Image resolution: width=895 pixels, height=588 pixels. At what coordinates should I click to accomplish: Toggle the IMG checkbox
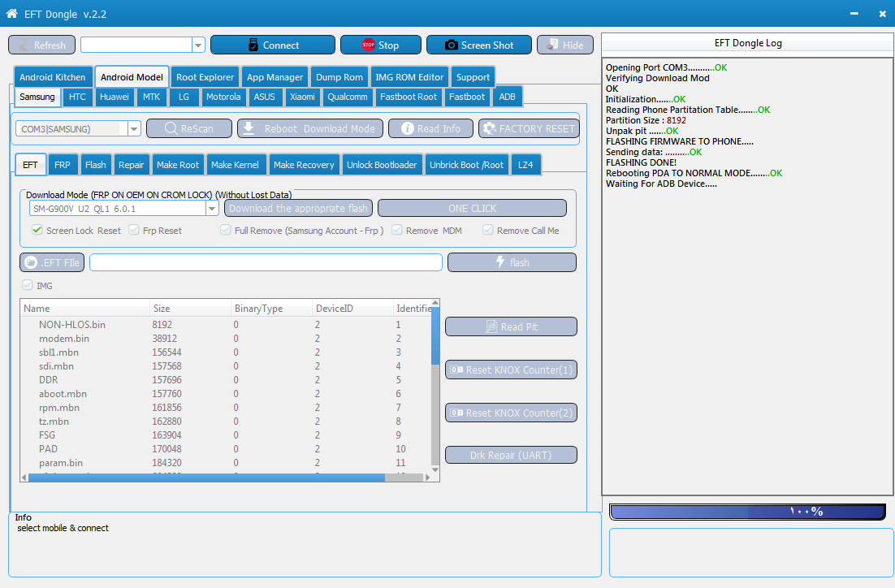coord(28,285)
